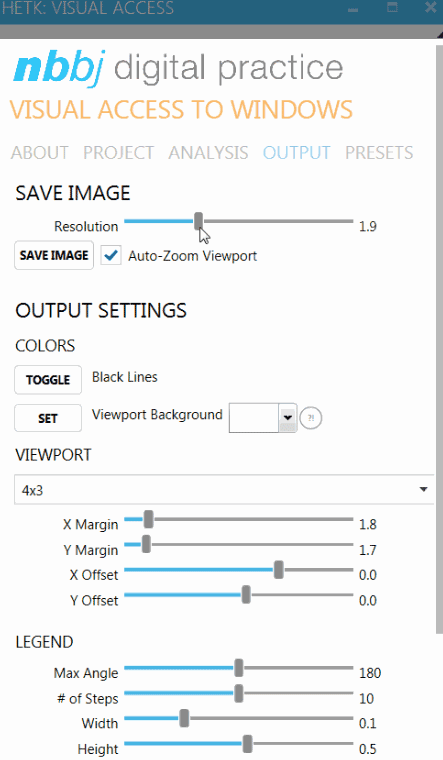The image size is (443, 760).
Task: Maximize the HETK Visual Access window
Action: pos(392,7)
